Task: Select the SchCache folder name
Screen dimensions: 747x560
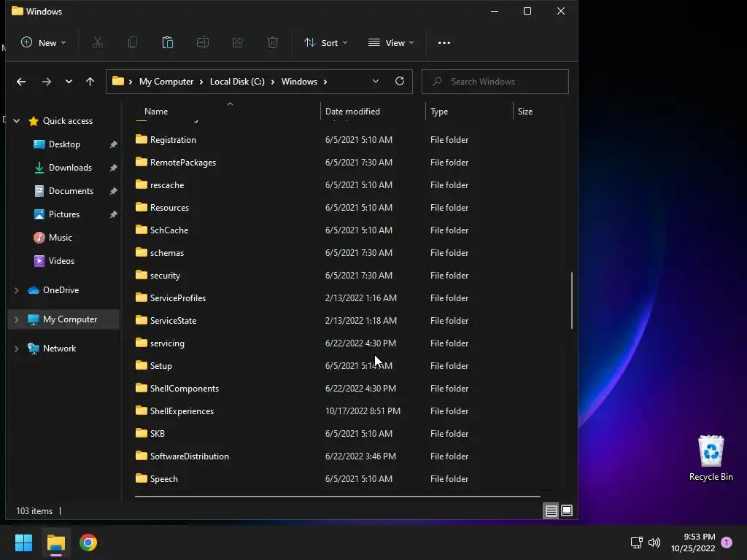Action: pos(169,230)
